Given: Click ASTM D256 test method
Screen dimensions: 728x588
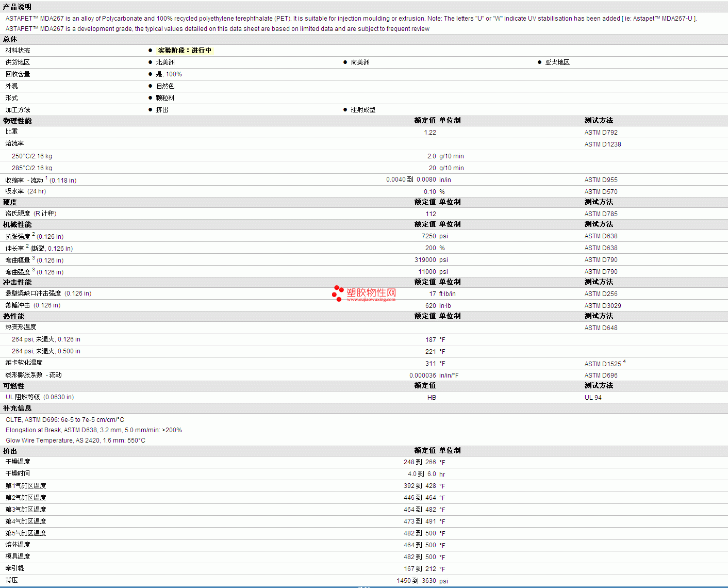Looking at the screenshot, I should point(601,294).
